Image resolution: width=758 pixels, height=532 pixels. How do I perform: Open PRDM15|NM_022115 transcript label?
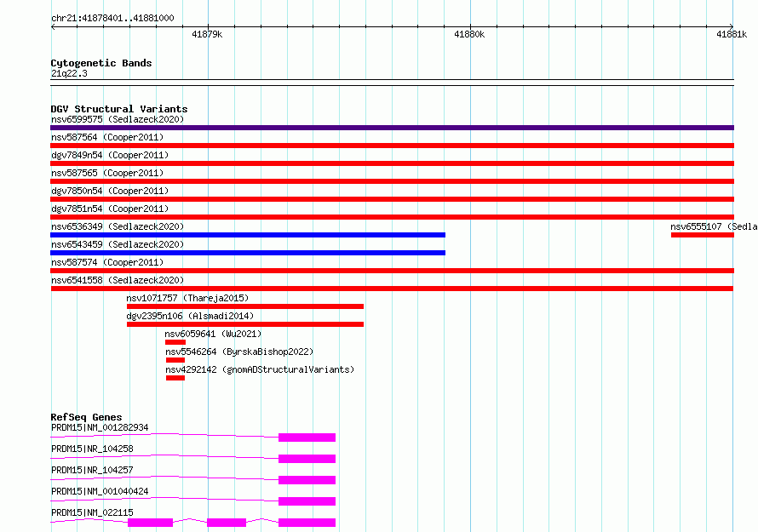[92, 512]
